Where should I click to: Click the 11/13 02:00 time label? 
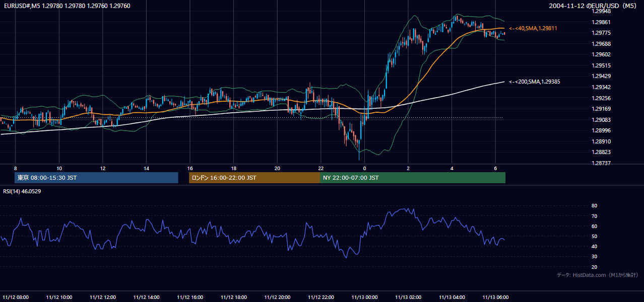408,297
